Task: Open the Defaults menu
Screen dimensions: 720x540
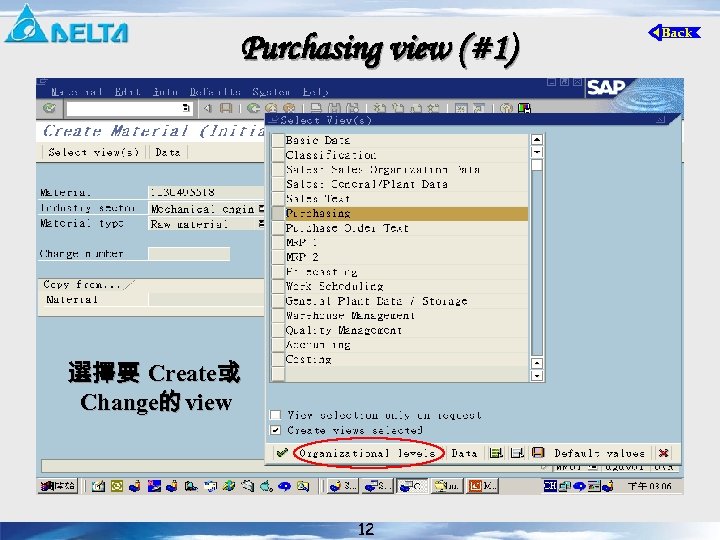Action: point(215,92)
